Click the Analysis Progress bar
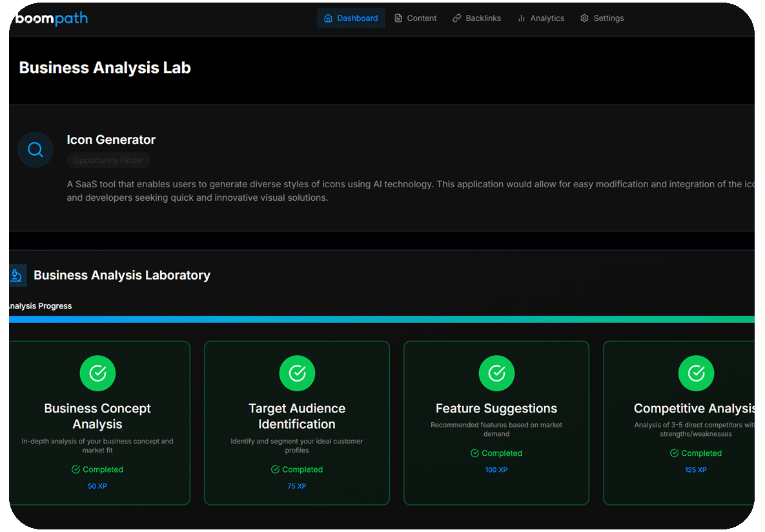765x532 pixels. coord(382,319)
